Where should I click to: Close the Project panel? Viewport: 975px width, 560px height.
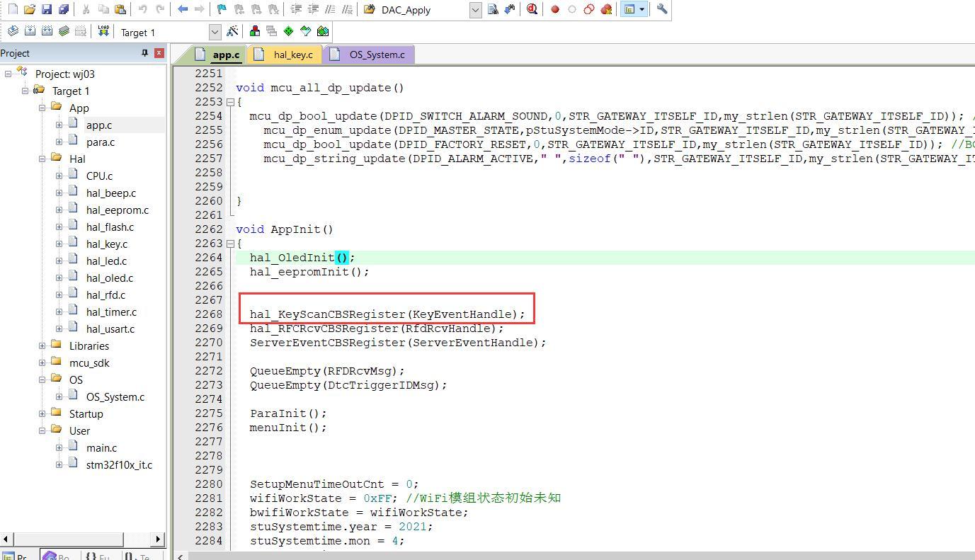coord(159,53)
